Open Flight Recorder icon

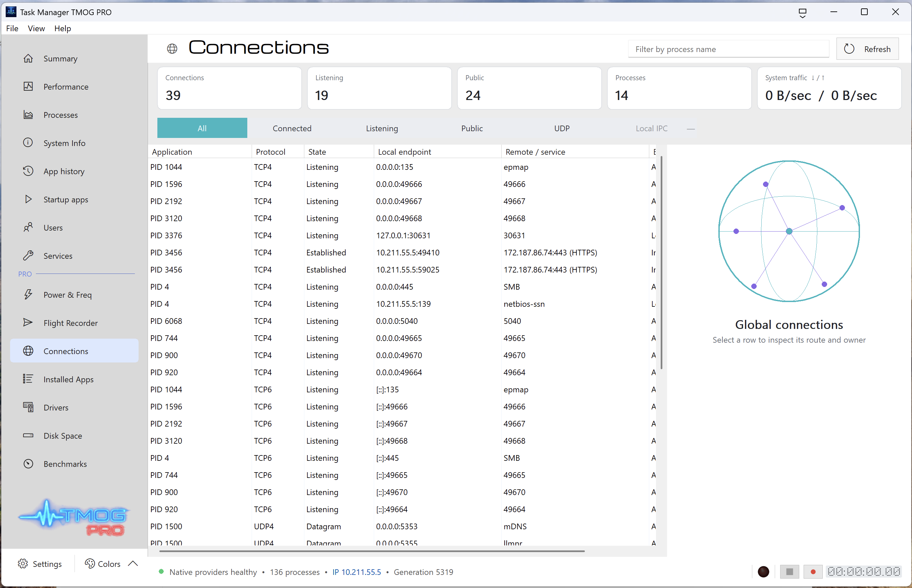(x=28, y=323)
